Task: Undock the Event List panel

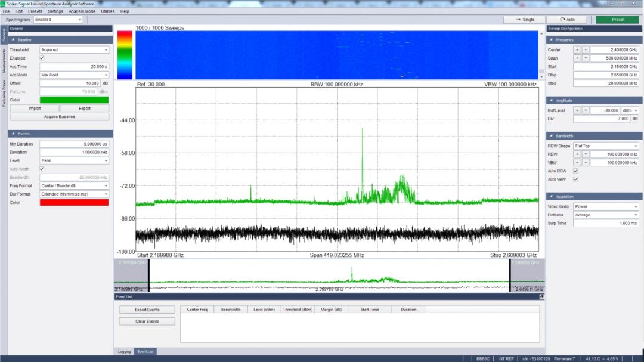Action: (x=541, y=296)
